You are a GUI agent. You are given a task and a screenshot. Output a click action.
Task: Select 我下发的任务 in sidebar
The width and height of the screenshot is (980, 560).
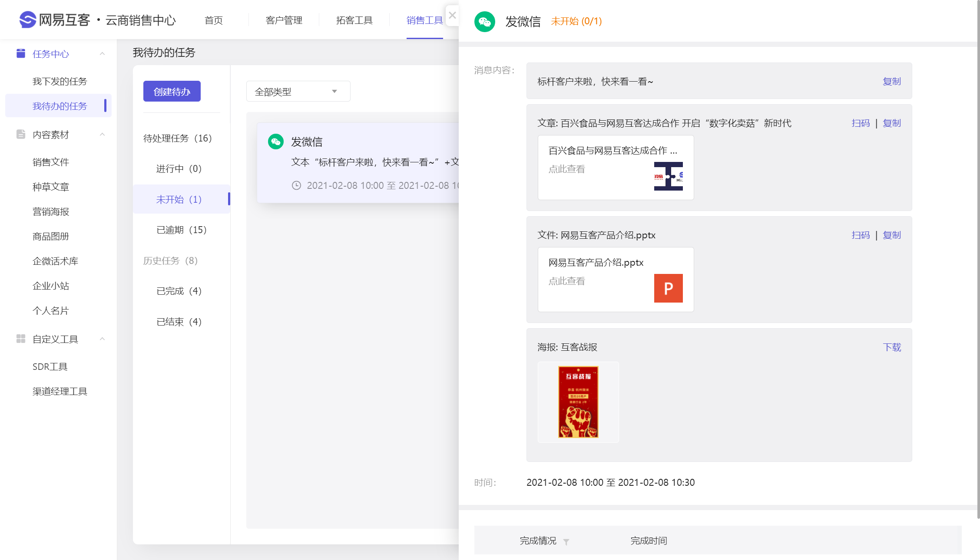pos(60,81)
